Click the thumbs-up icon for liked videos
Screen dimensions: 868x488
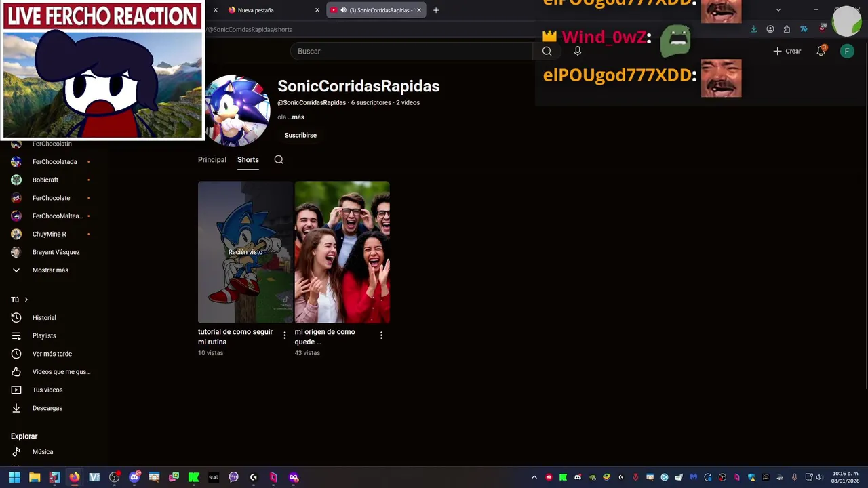point(16,372)
